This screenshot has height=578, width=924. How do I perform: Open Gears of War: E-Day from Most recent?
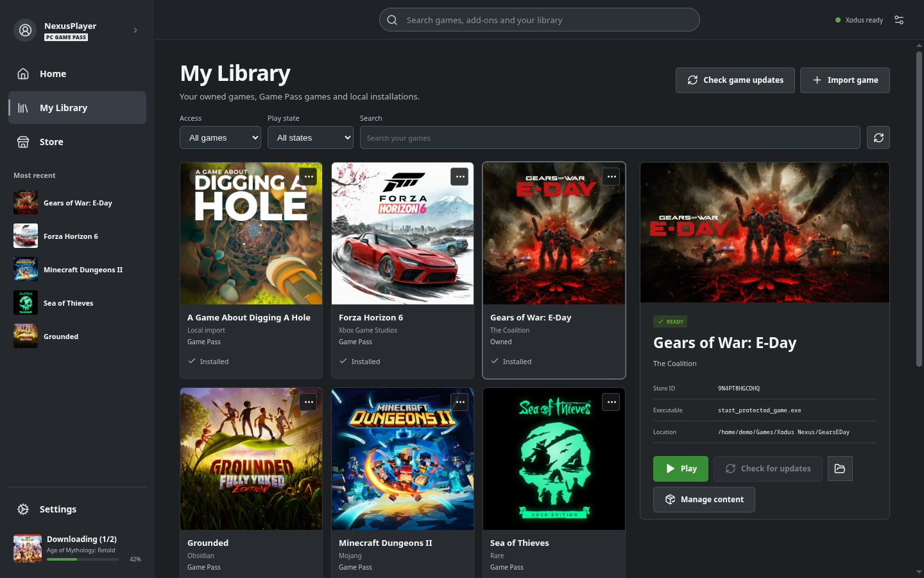click(x=77, y=203)
